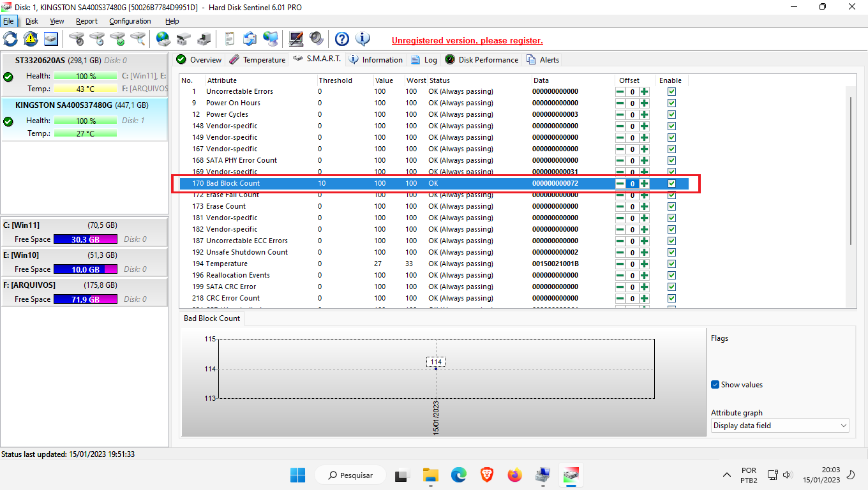Click disk icon with green checkmark
The image size is (868, 492).
point(117,39)
